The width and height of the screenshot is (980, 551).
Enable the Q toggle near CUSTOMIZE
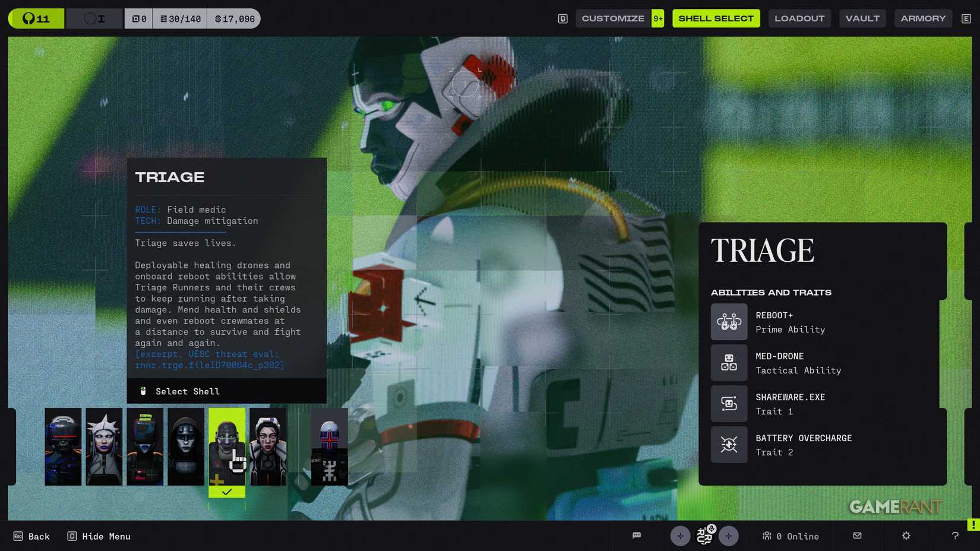point(561,18)
